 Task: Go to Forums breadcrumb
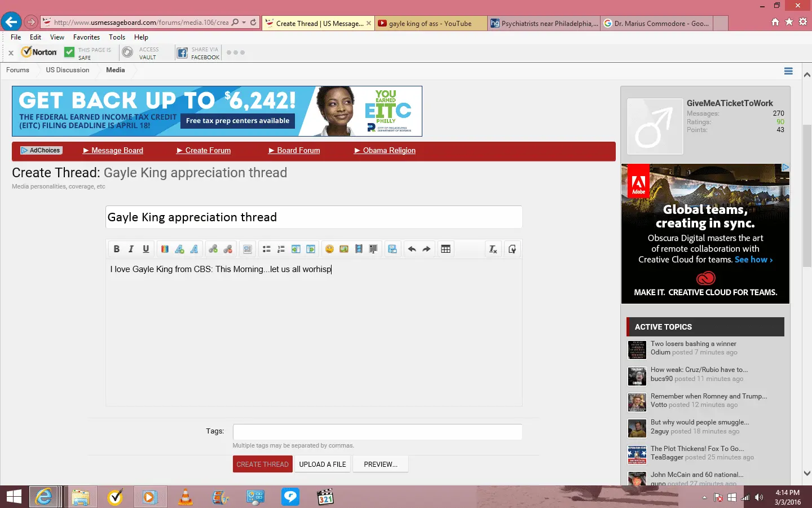[x=17, y=70]
